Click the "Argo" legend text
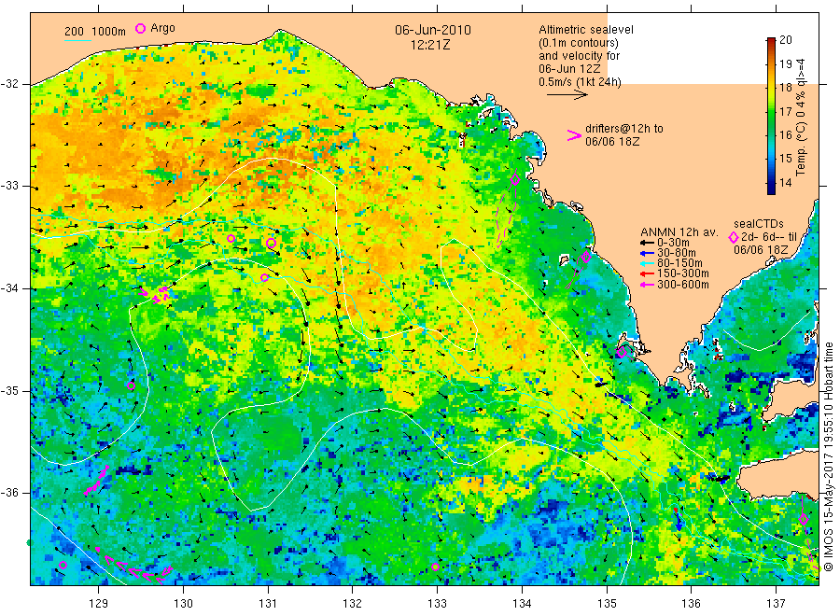 tap(162, 28)
